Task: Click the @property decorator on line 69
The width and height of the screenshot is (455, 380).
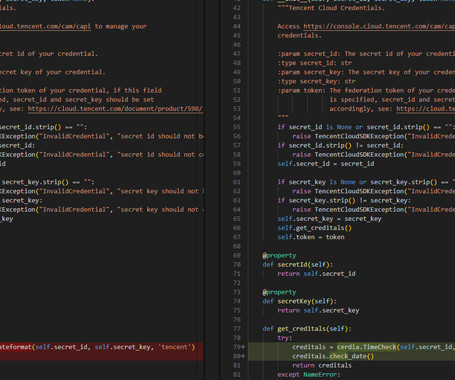Action: 279,255
